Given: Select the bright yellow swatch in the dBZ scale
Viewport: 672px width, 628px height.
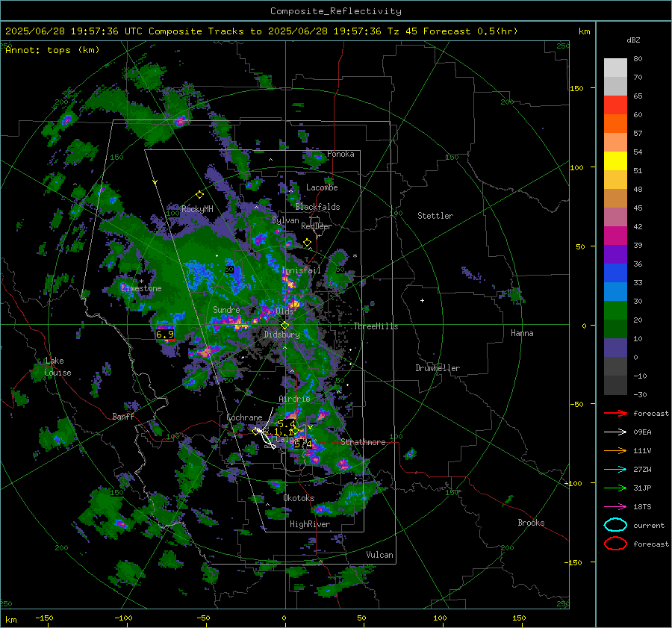Looking at the screenshot, I should point(615,161).
